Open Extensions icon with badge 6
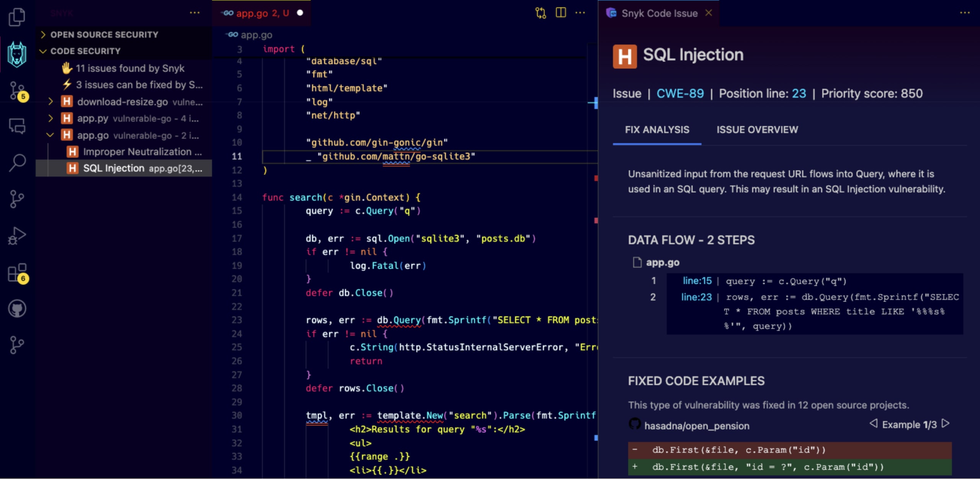 [x=18, y=273]
